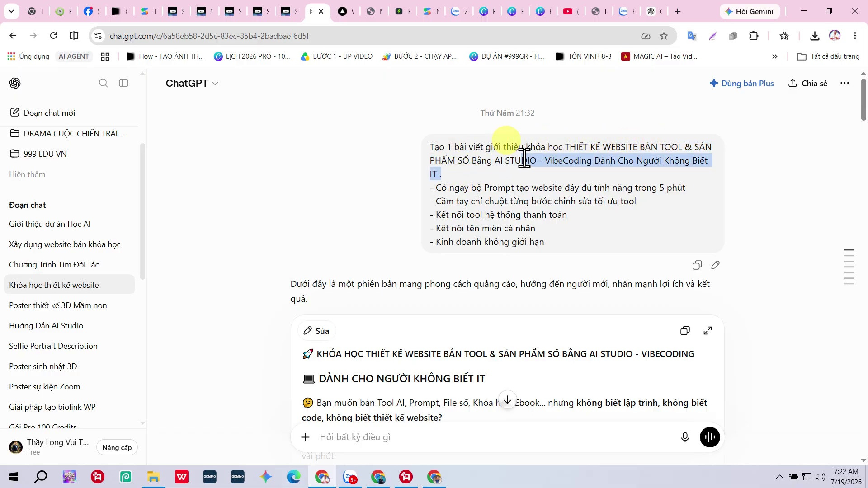Image resolution: width=868 pixels, height=488 pixels.
Task: Open the three-dot conversation options menu
Action: coord(844,83)
